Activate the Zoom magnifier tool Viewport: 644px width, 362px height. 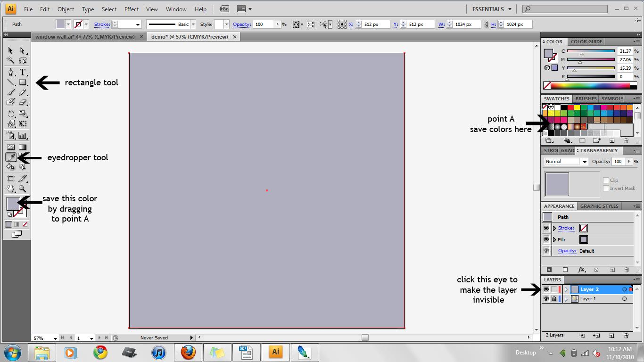[22, 189]
